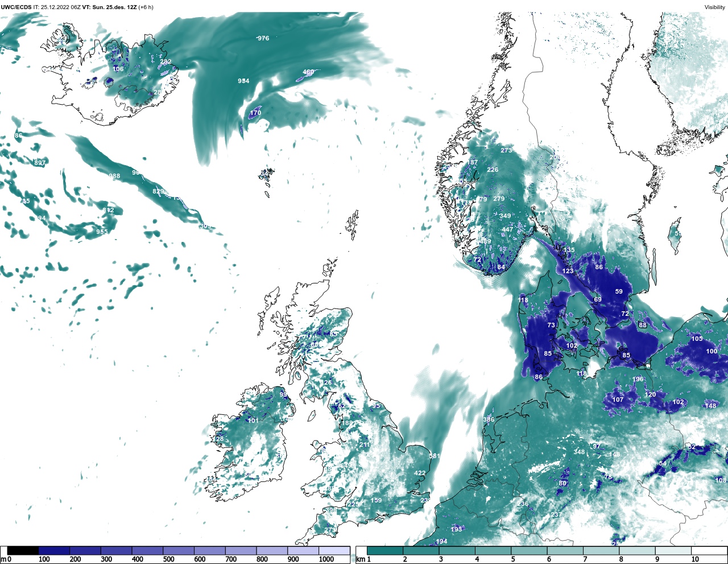Click the '123' visibility value
728x564 pixels.
pyautogui.click(x=568, y=271)
